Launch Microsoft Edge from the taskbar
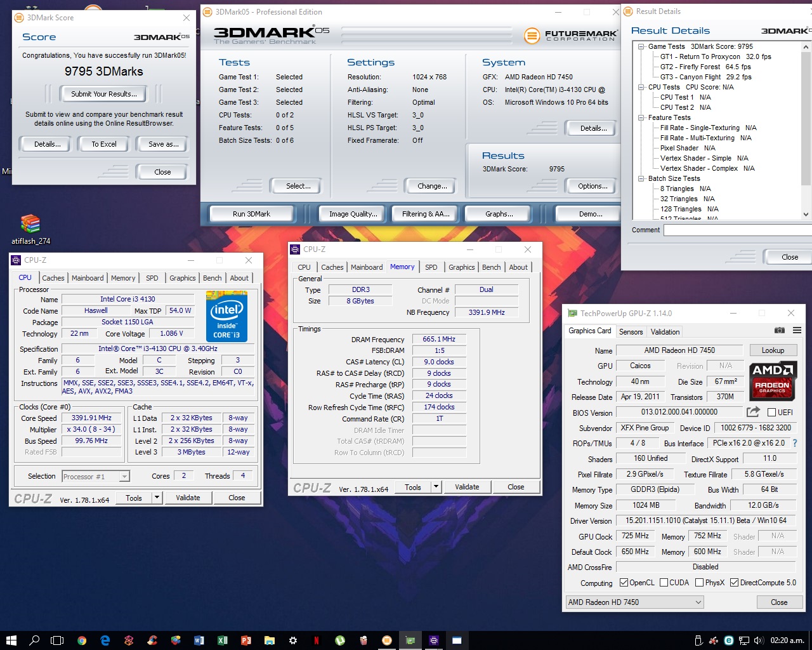This screenshot has height=650, width=812. pyautogui.click(x=105, y=640)
